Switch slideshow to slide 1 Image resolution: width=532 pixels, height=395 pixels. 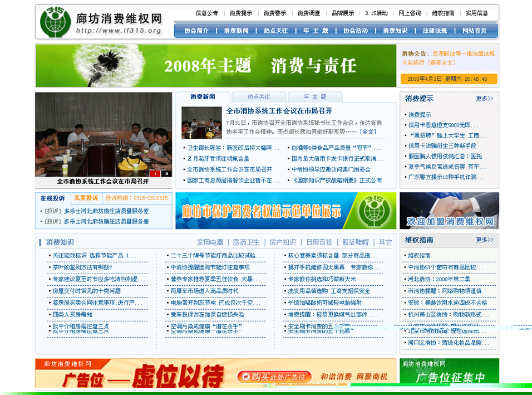155,174
